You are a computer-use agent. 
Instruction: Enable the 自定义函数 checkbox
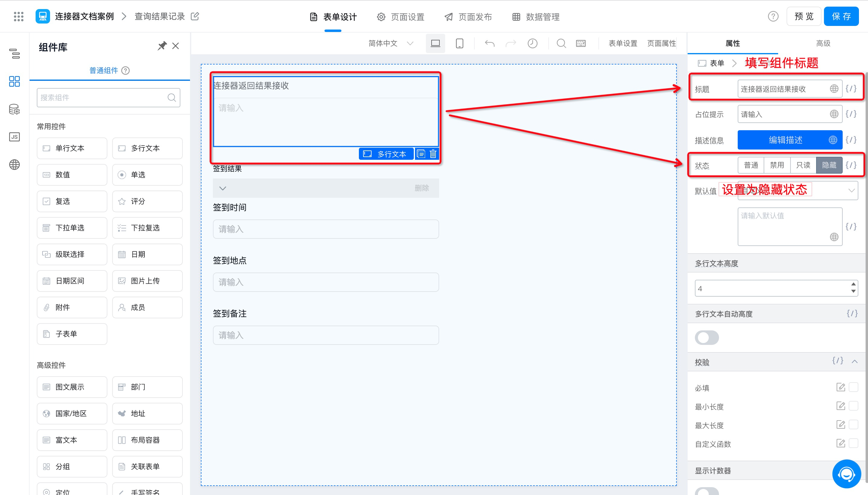coord(854,443)
